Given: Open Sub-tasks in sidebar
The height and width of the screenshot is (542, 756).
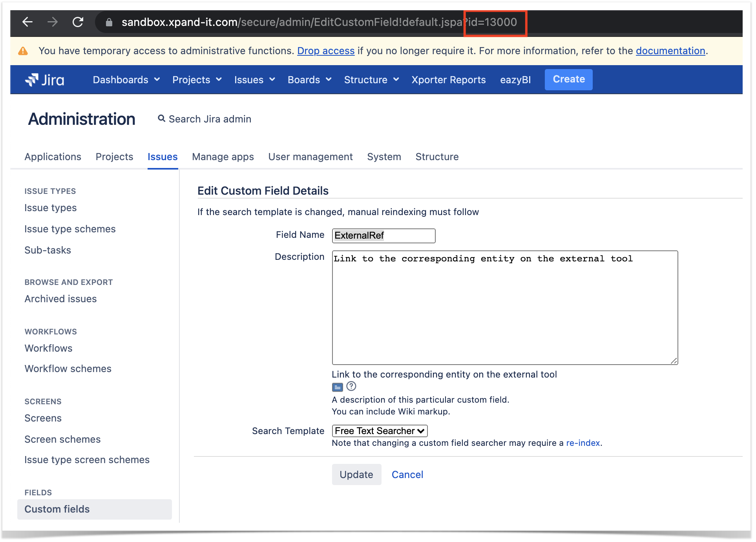Looking at the screenshot, I should coord(48,250).
